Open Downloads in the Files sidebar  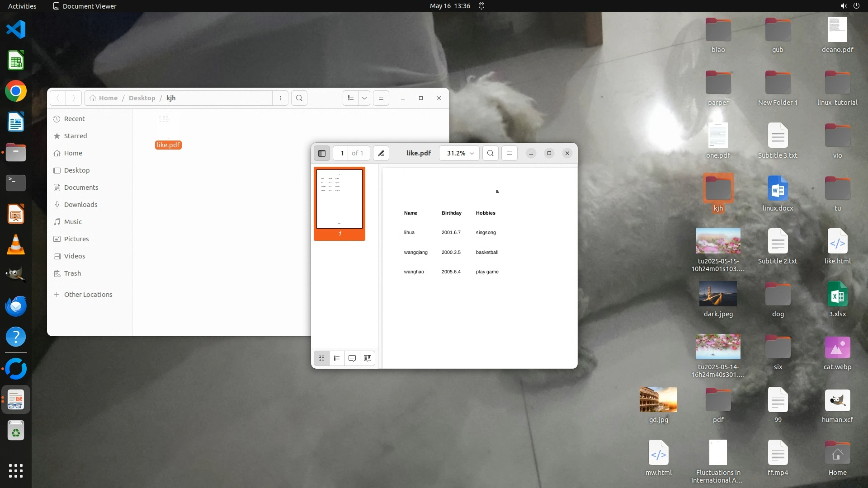click(x=80, y=205)
